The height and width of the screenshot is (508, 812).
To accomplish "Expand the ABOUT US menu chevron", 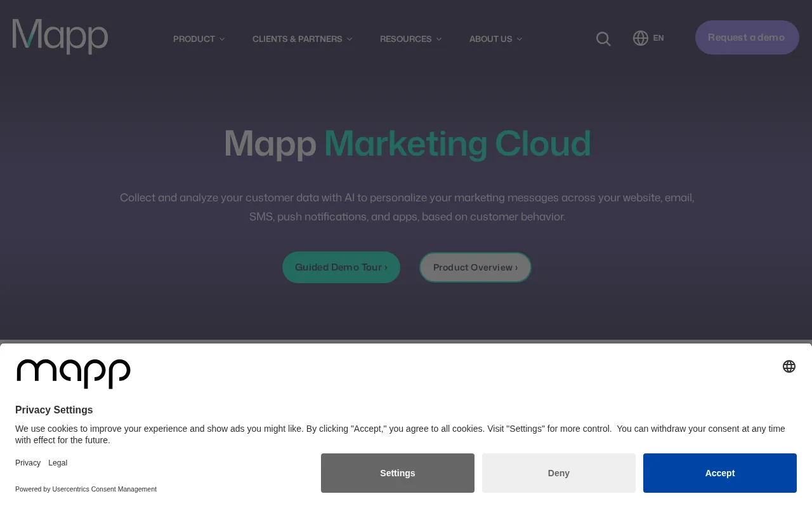I will 520,39.
